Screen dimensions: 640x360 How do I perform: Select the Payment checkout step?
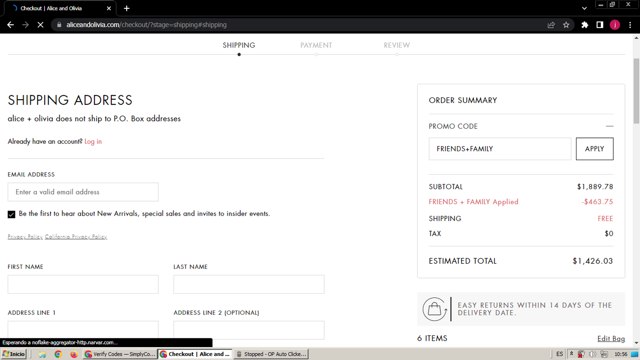pos(316,45)
